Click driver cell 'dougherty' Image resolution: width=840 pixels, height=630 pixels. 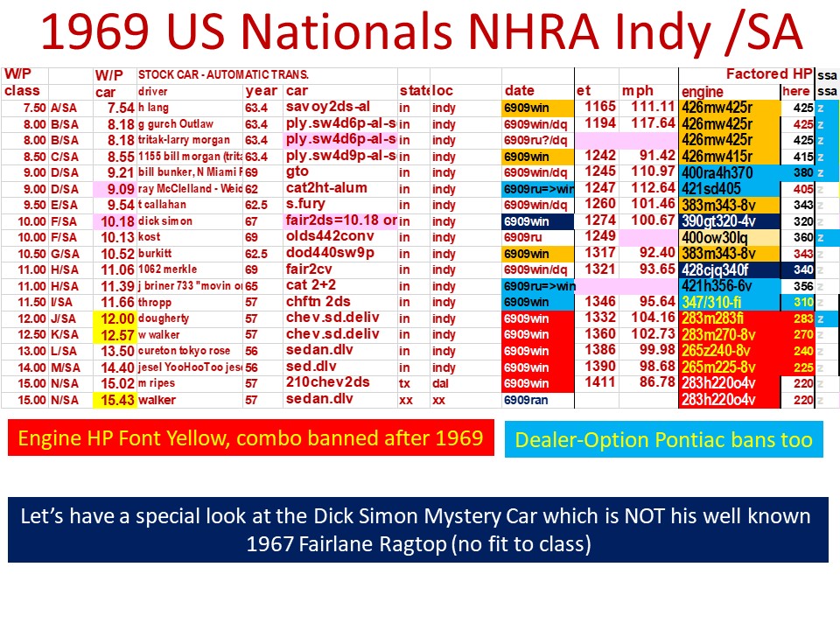pyautogui.click(x=164, y=318)
